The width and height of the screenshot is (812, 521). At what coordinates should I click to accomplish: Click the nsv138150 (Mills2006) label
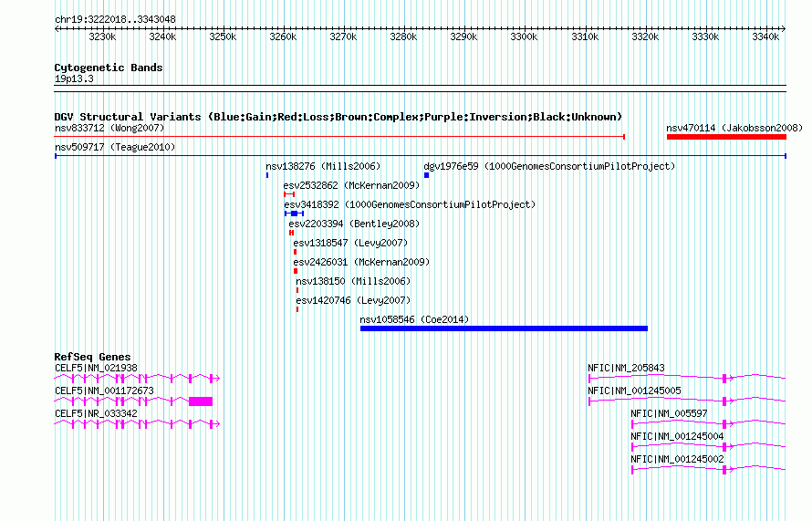point(353,281)
